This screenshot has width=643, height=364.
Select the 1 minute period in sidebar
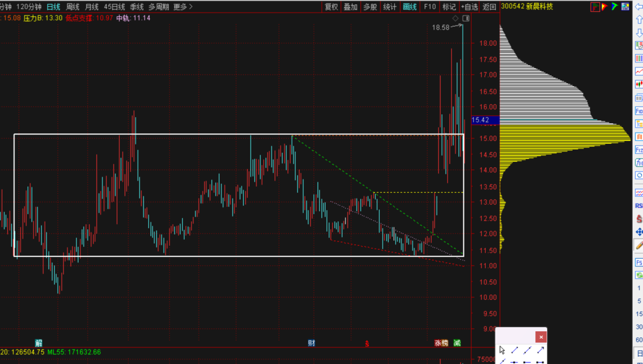(x=639, y=288)
